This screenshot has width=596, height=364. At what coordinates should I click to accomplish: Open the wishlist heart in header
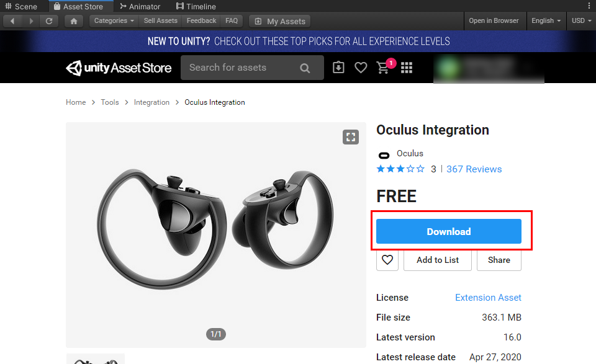tap(361, 68)
